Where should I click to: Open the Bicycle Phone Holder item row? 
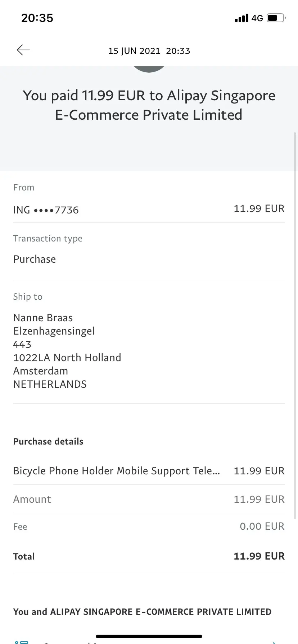(116, 471)
